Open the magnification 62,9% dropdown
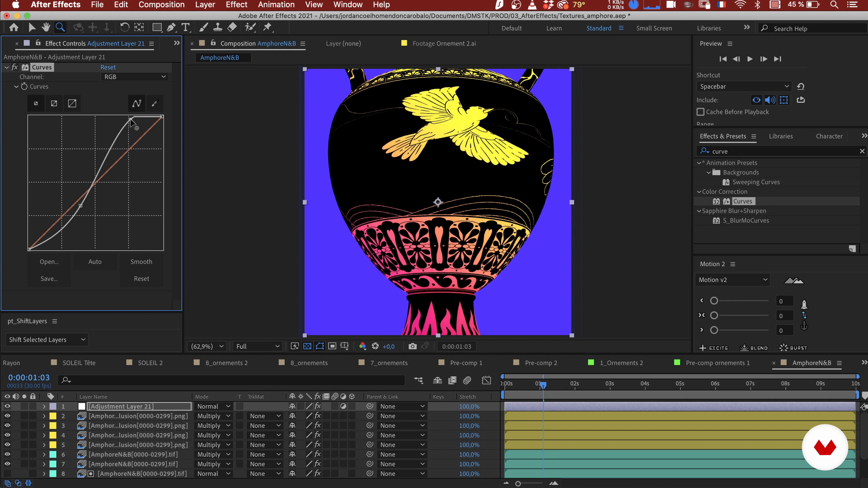Viewport: 868px width, 488px height. click(x=207, y=346)
